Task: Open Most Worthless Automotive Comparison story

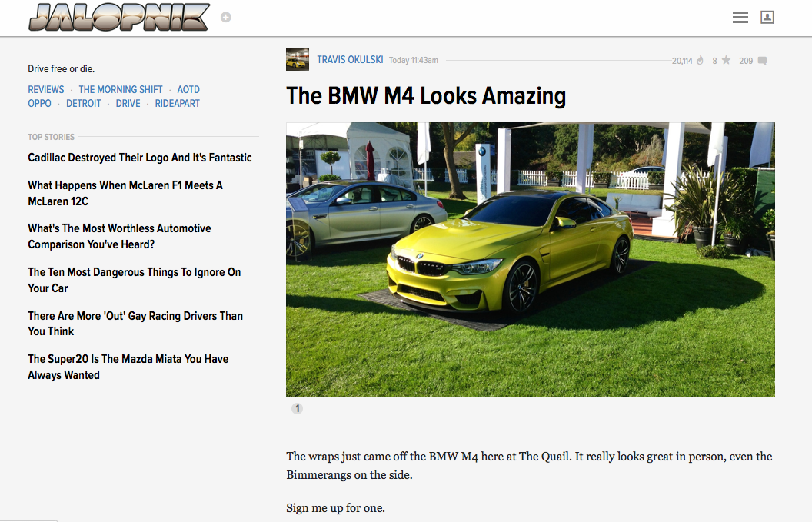Action: [120, 236]
